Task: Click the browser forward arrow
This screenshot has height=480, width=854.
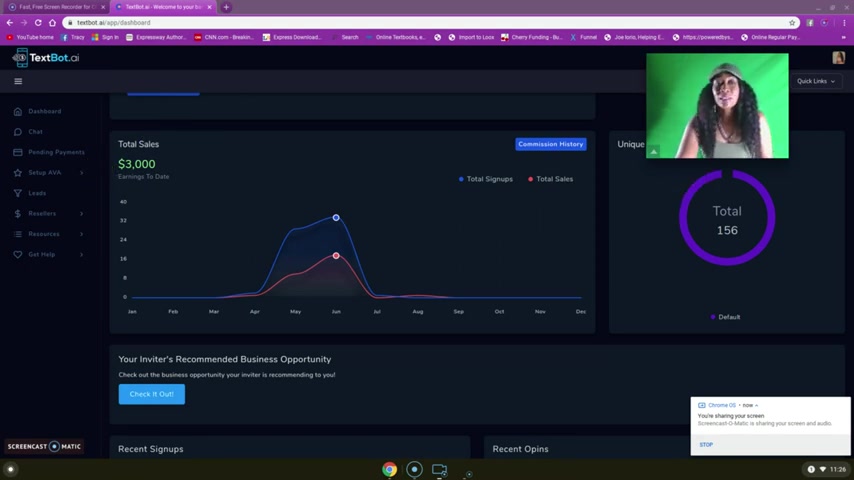Action: [x=24, y=23]
